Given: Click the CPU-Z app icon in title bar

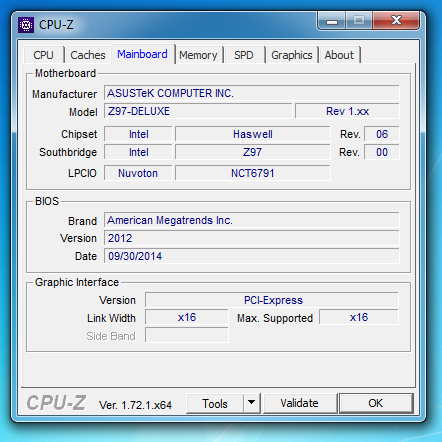Looking at the screenshot, I should click(26, 25).
